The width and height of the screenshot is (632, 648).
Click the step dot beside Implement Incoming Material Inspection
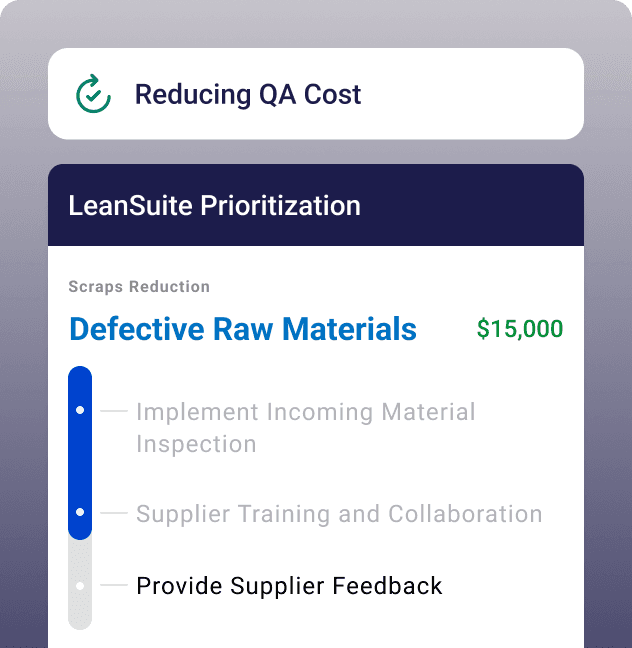(80, 410)
